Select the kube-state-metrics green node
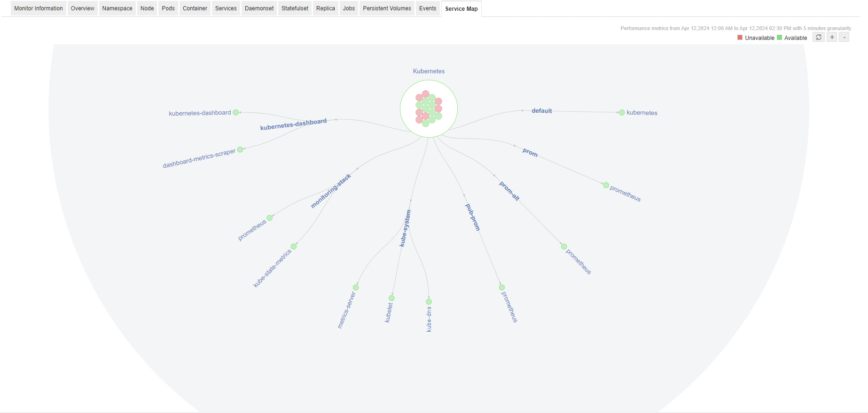The image size is (868, 413). pyautogui.click(x=294, y=246)
